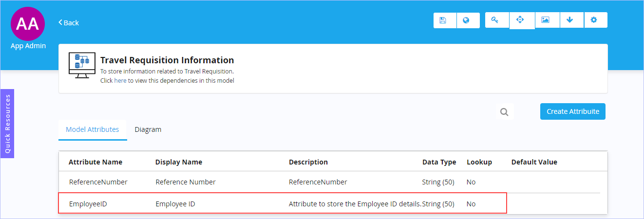Select the Model Attributes tab
This screenshot has height=219, width=644.
click(93, 130)
